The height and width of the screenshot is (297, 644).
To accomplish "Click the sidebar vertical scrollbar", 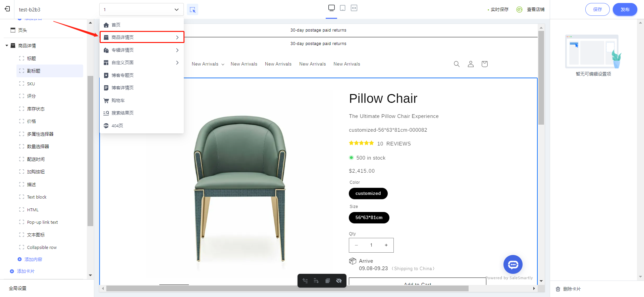I will pos(90,151).
